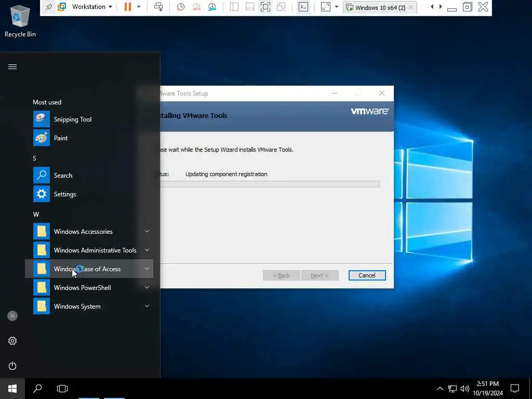Open the snapshot manager icon

[x=212, y=7]
